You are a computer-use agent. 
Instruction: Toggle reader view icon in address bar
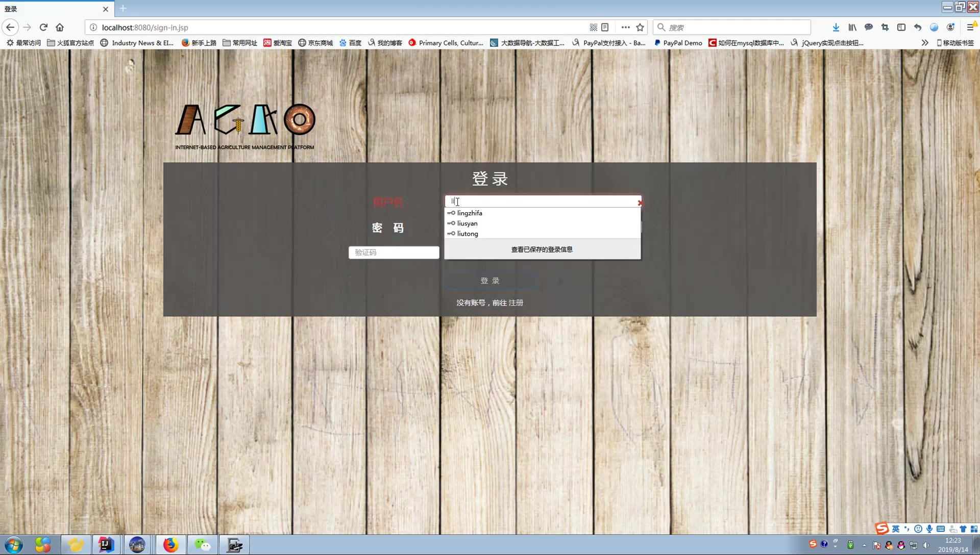(x=605, y=28)
